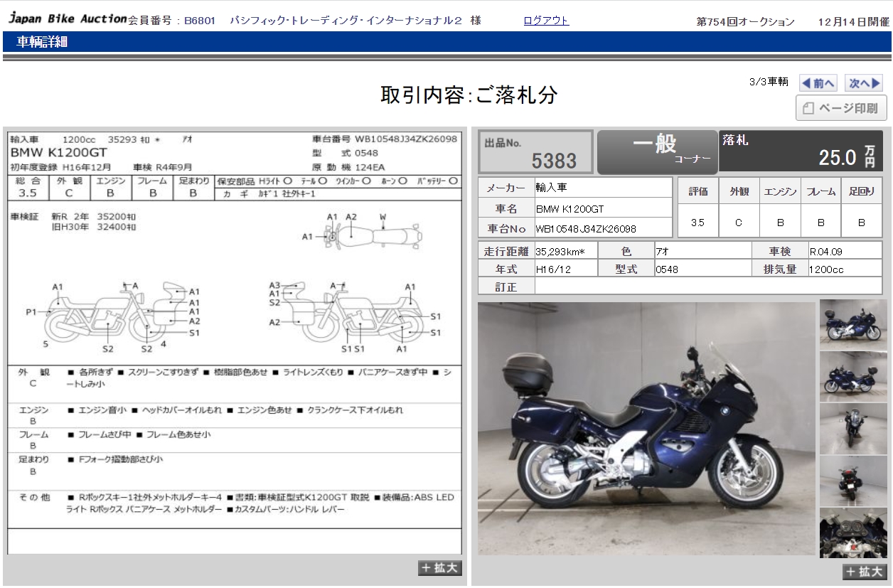Click the 排気量 value 1200cc in the table
Image resolution: width=893 pixels, height=588 pixels.
click(x=826, y=269)
